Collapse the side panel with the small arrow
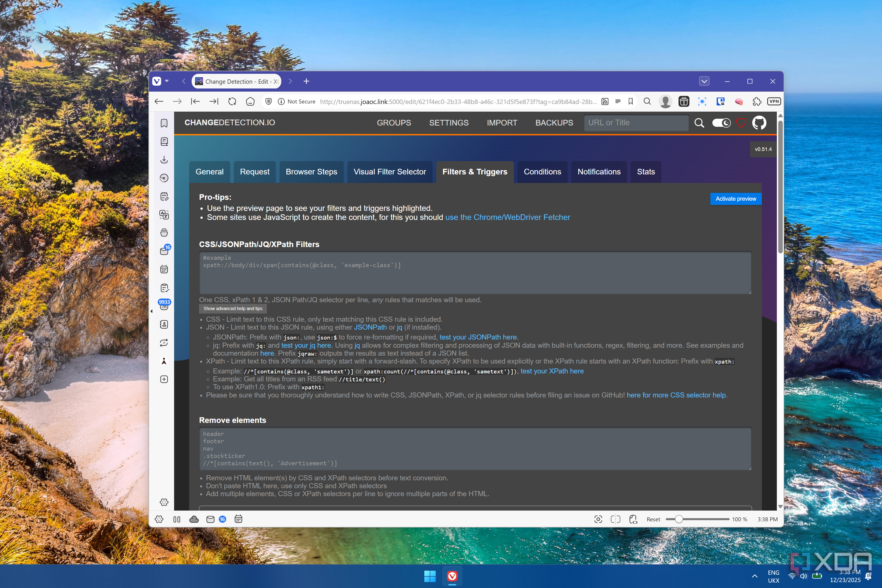The width and height of the screenshot is (882, 588). tap(152, 311)
